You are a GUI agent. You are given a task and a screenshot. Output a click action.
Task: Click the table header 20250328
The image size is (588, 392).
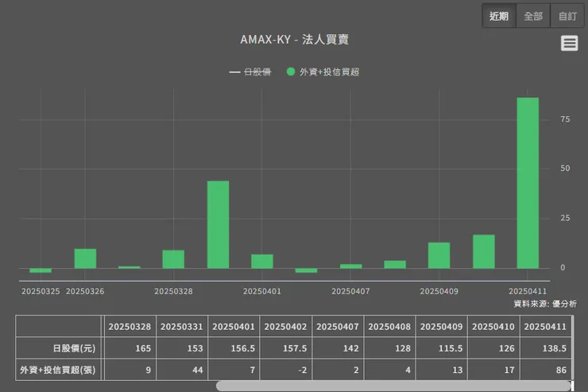point(130,327)
